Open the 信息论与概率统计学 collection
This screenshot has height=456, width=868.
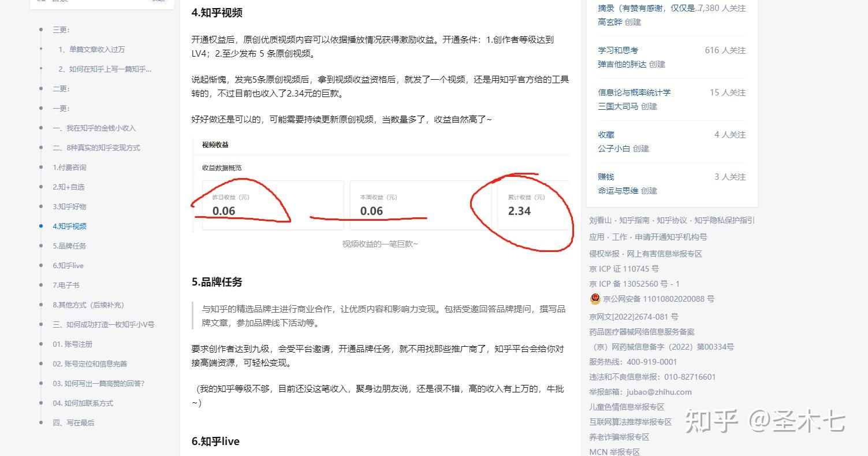coord(634,92)
